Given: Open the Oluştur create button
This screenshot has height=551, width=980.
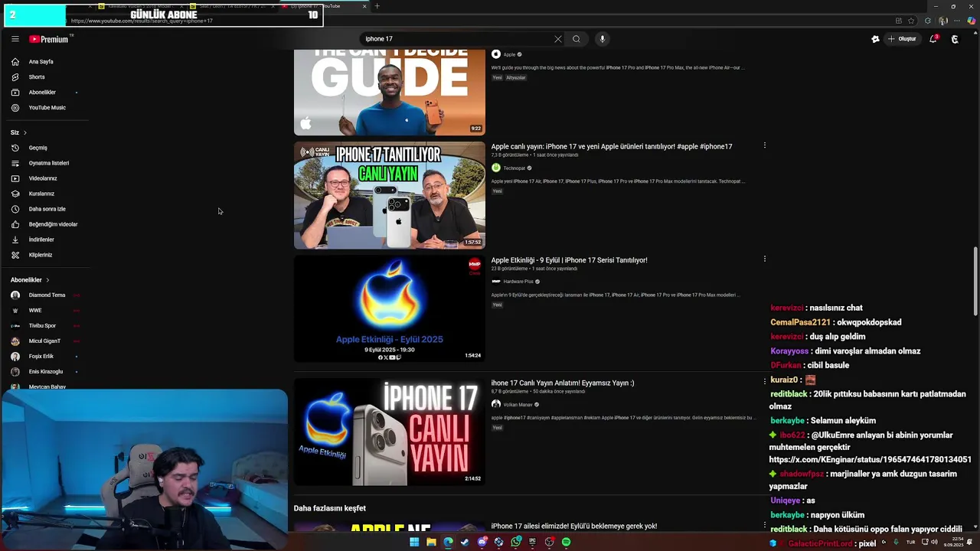Looking at the screenshot, I should [902, 39].
